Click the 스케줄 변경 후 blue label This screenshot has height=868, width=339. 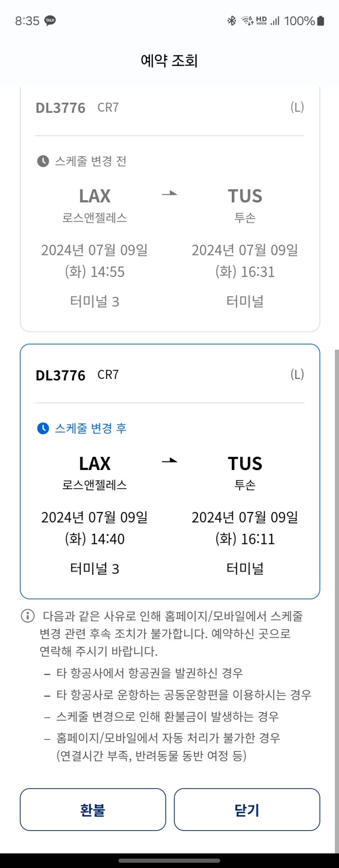tap(91, 429)
